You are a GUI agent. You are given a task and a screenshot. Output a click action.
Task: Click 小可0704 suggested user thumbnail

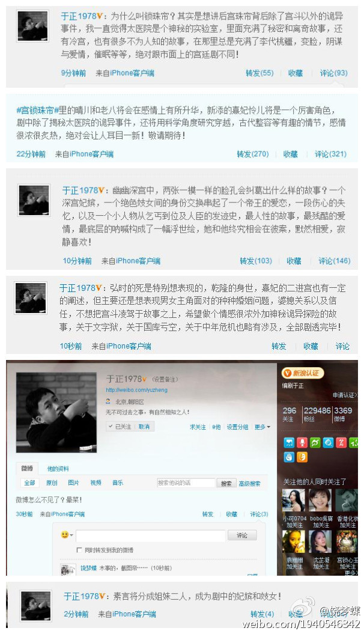pyautogui.click(x=294, y=501)
